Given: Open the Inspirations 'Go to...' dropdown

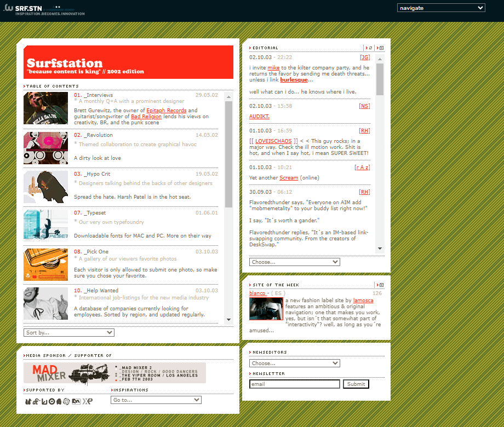Looking at the screenshot, I should click(x=156, y=400).
